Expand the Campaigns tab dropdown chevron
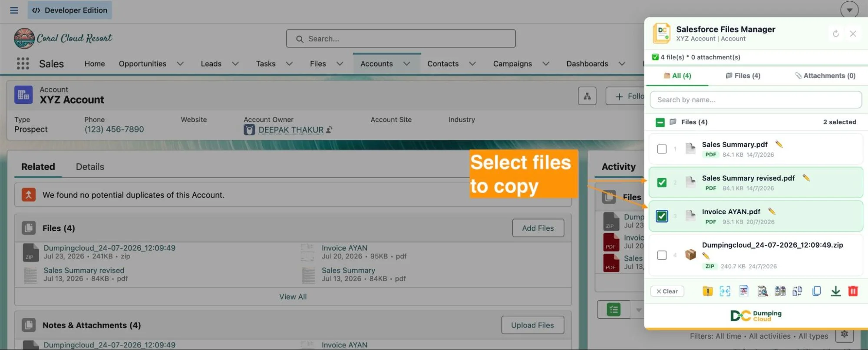 pos(546,64)
